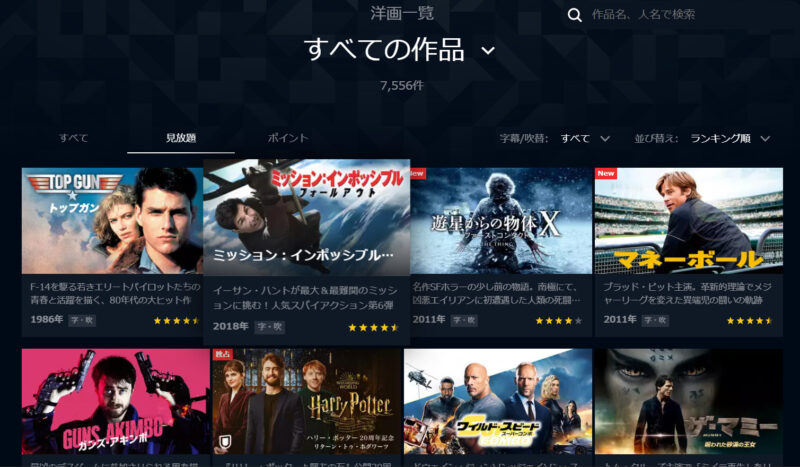The width and height of the screenshot is (800, 467).
Task: Click the red exclusive badge on Harry Potter
Action: point(222,354)
